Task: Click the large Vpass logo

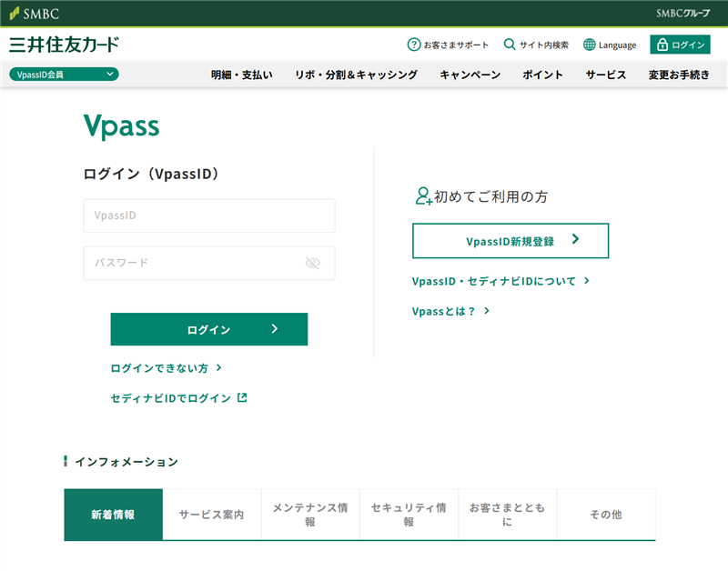Action: (x=122, y=125)
